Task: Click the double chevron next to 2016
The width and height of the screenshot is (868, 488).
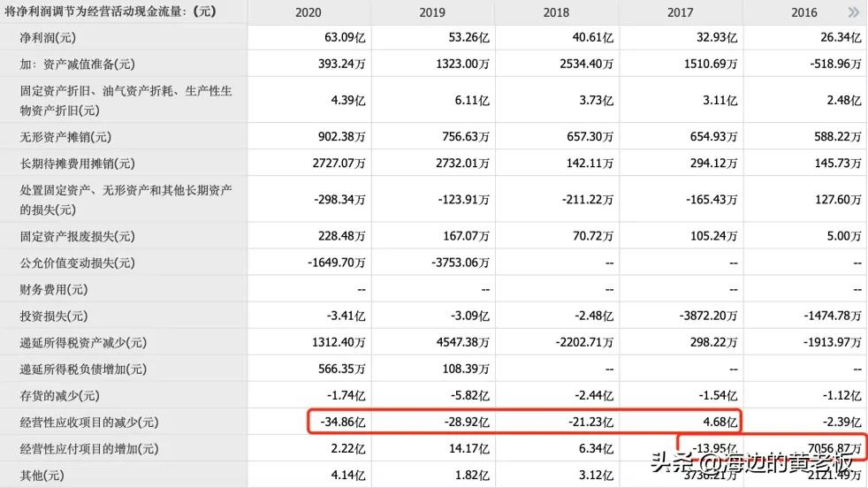Action: click(x=852, y=12)
